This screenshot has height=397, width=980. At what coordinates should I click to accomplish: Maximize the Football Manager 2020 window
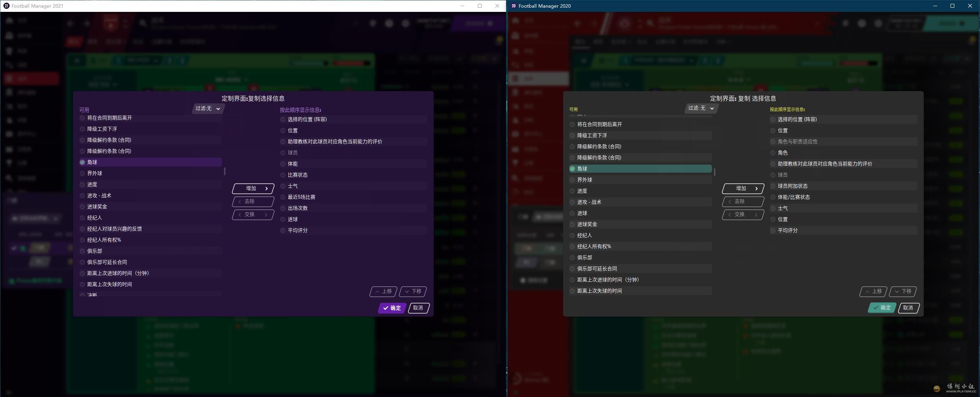(x=952, y=6)
